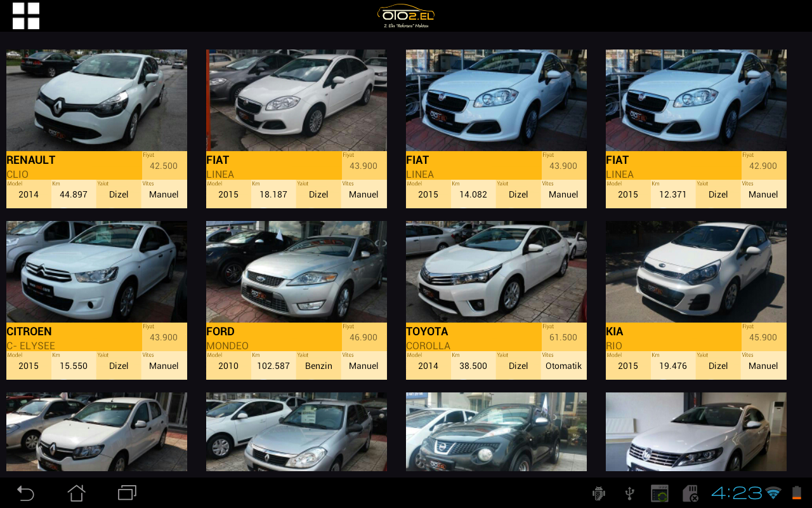Tap the Benzin fuel type
Viewport: 812px width, 508px height.
[318, 366]
